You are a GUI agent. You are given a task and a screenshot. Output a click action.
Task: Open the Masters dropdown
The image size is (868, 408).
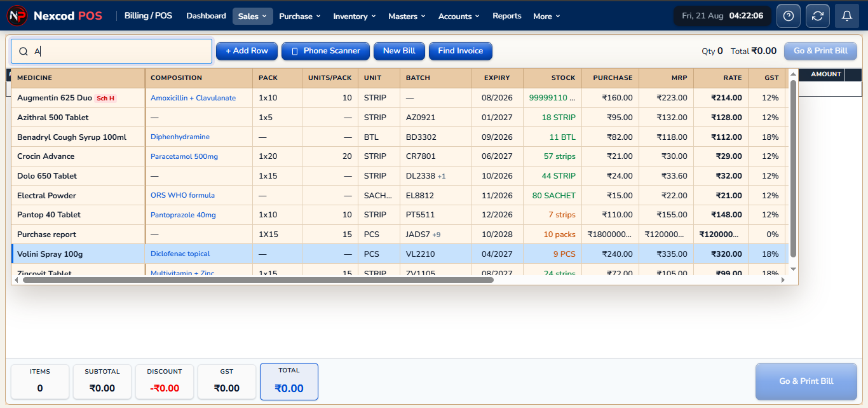[x=407, y=16]
